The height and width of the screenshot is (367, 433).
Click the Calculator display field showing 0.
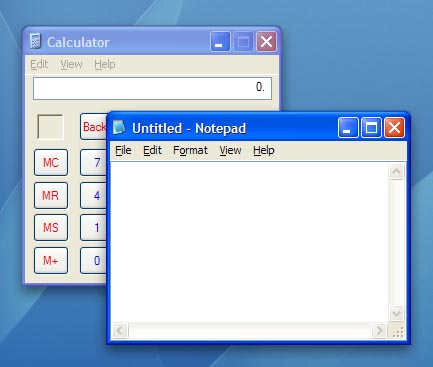[152, 88]
